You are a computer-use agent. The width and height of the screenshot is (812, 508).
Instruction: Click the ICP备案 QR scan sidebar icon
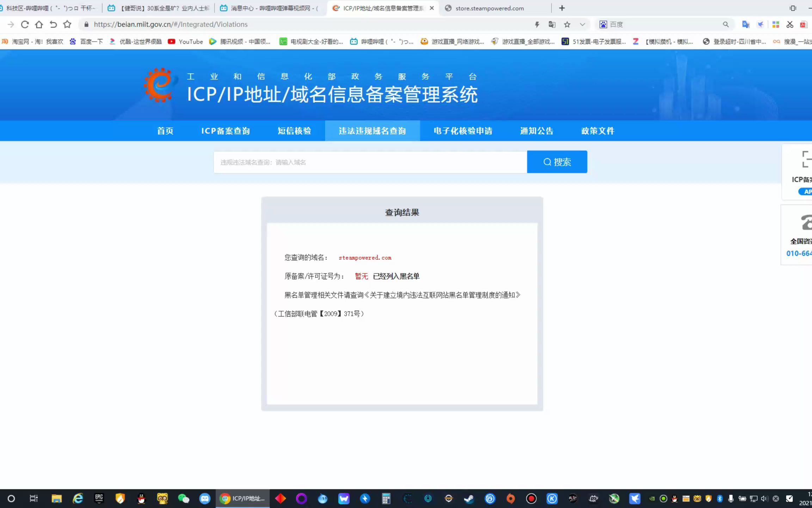[x=806, y=159]
